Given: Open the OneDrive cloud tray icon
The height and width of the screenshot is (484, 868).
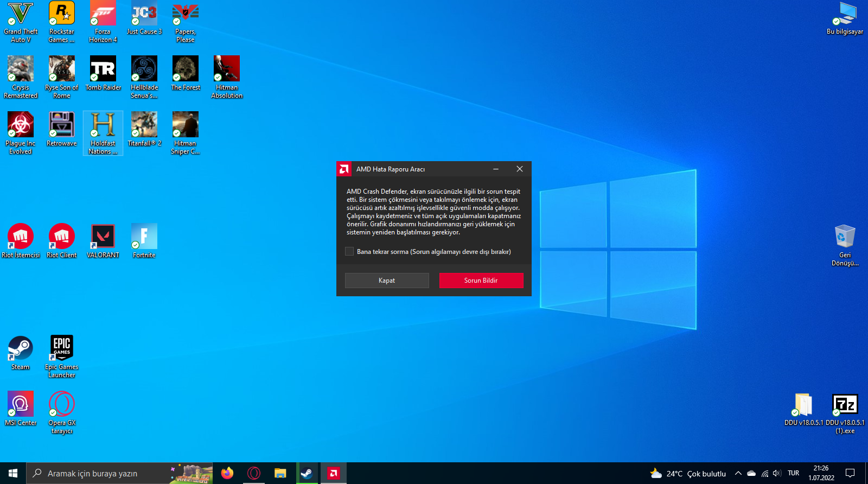Looking at the screenshot, I should (751, 473).
